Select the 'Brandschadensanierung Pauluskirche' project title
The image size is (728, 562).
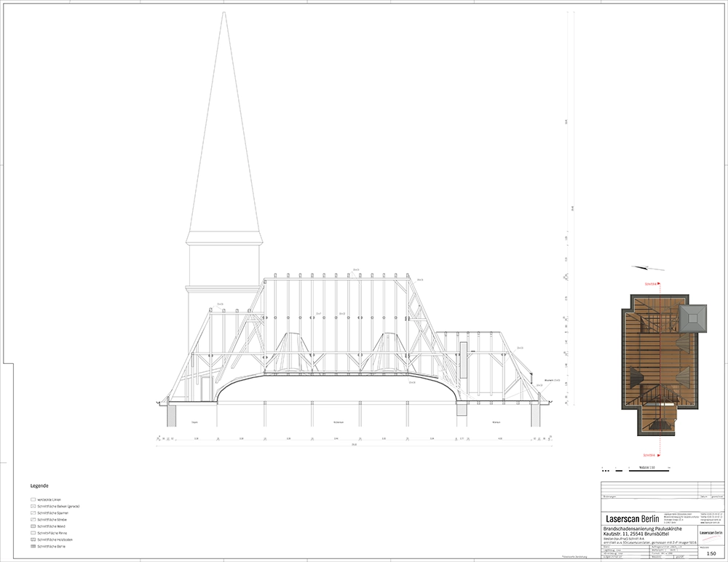(x=646, y=528)
